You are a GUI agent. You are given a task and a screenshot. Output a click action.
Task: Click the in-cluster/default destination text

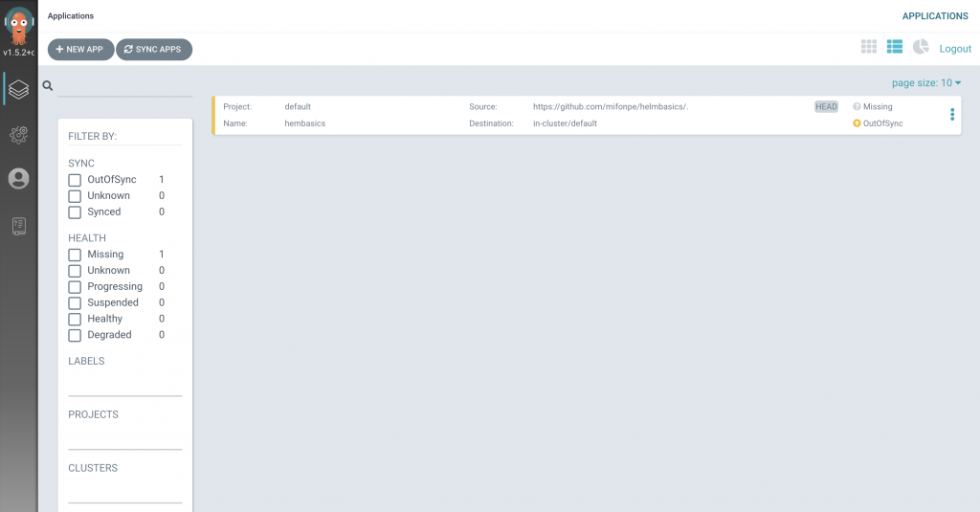coord(565,123)
